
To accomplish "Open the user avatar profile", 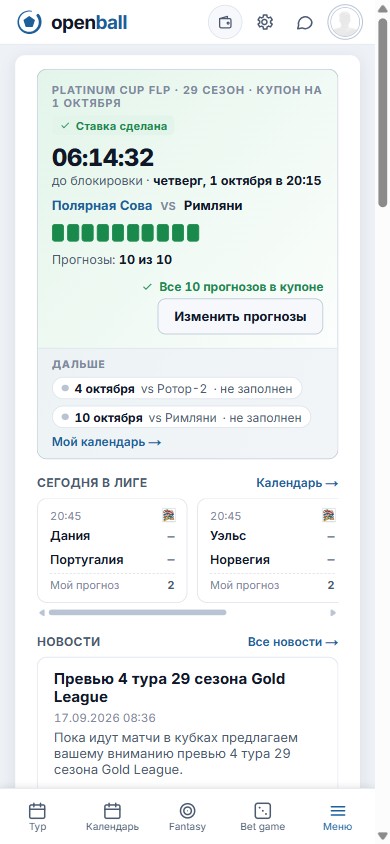I will [x=345, y=23].
